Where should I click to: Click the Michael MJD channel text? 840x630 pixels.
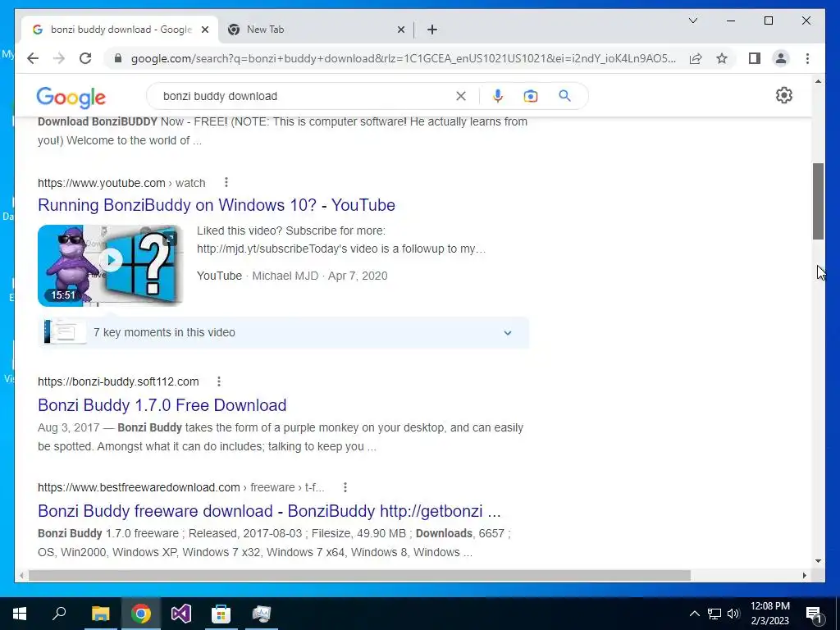[285, 276]
